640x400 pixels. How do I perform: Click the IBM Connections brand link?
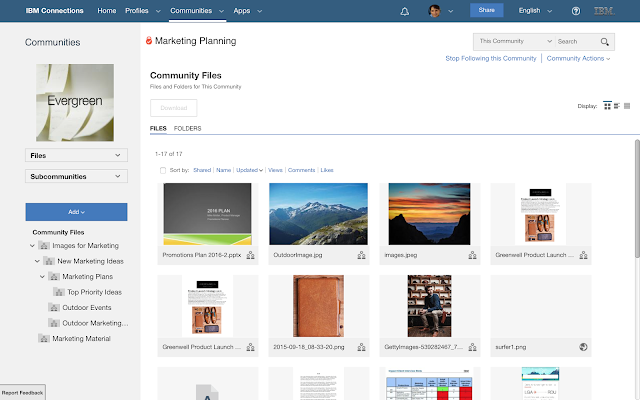pos(54,11)
